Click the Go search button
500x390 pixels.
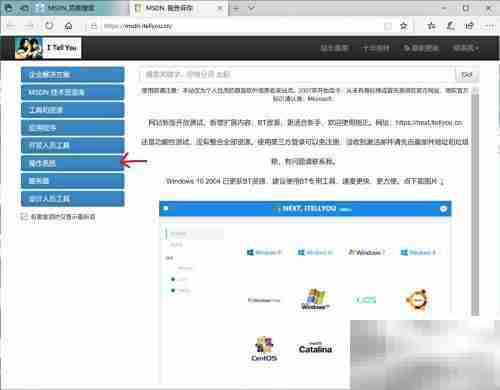tap(467, 75)
